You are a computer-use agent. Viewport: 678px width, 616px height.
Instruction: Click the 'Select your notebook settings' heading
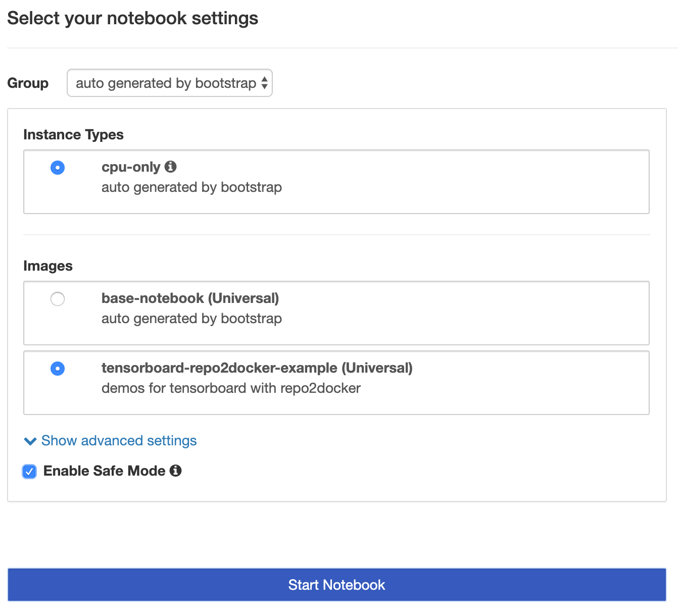[133, 18]
